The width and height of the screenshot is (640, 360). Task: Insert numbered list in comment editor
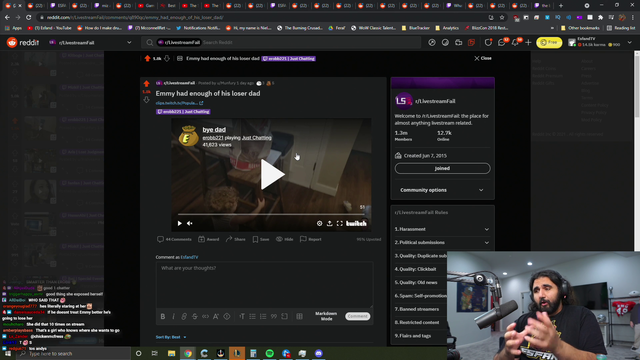tap(263, 316)
